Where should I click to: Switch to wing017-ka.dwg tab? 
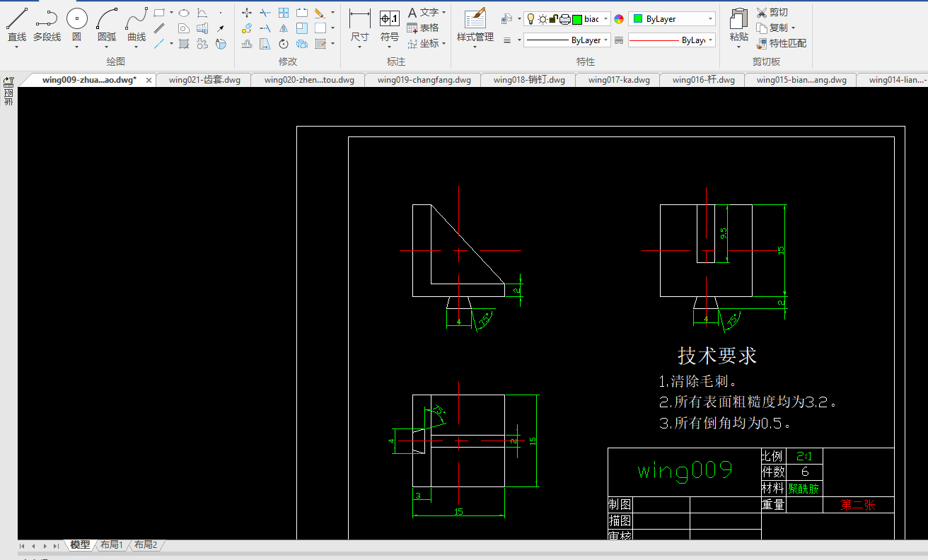pos(619,80)
